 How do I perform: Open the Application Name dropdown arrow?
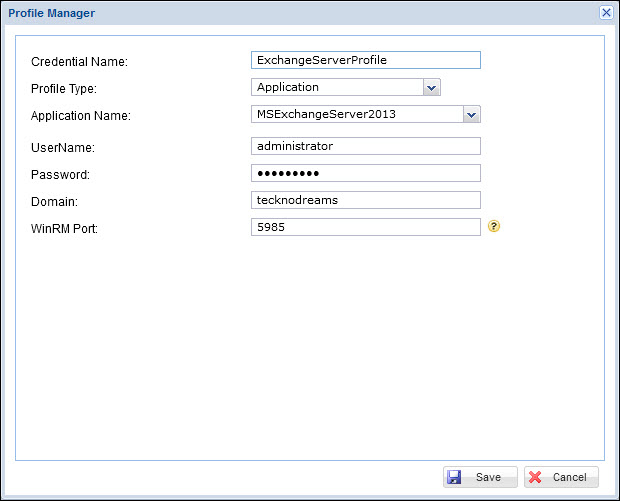(x=472, y=115)
